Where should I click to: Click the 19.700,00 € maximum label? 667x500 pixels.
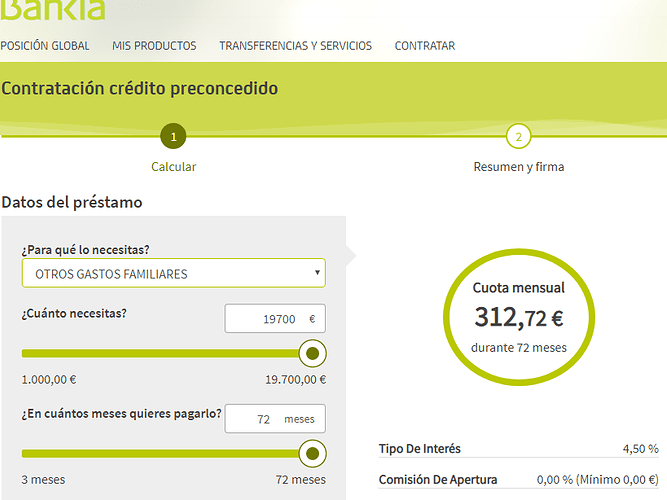[296, 380]
